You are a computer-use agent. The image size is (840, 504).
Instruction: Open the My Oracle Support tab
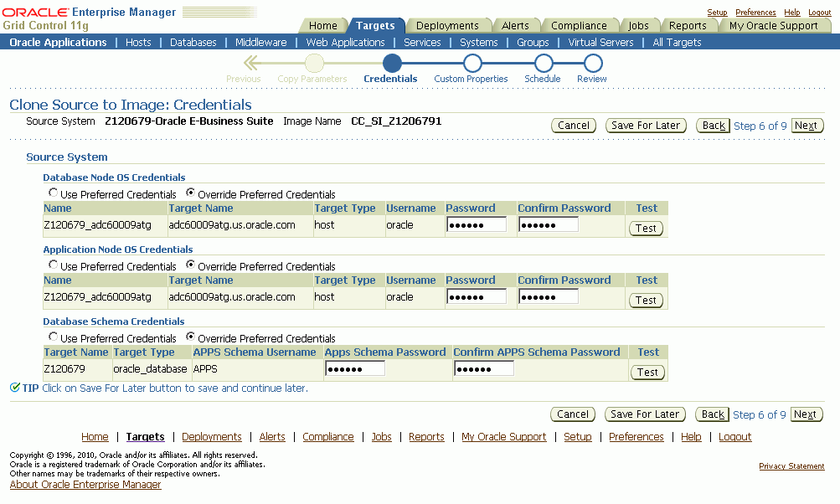774,26
